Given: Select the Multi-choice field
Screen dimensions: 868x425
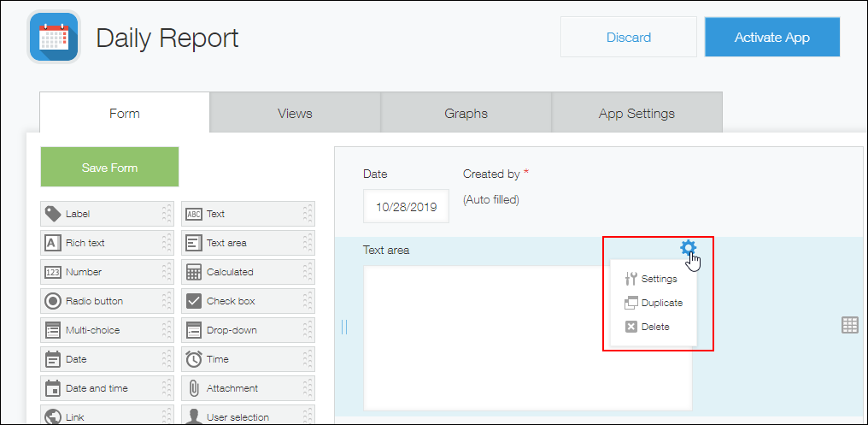Looking at the screenshot, I should [107, 330].
